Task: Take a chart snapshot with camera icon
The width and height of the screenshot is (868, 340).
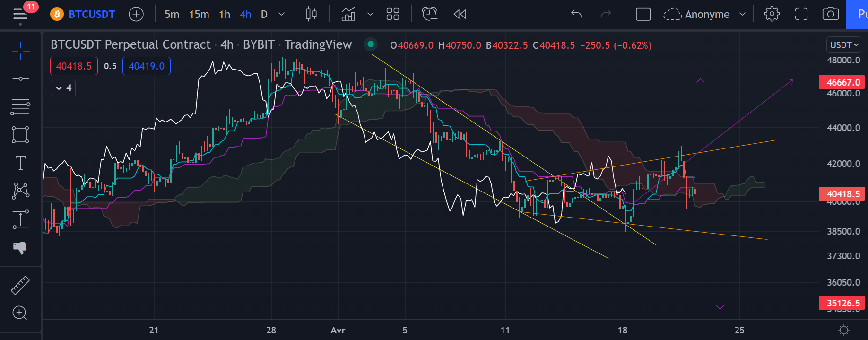Action: (x=831, y=14)
